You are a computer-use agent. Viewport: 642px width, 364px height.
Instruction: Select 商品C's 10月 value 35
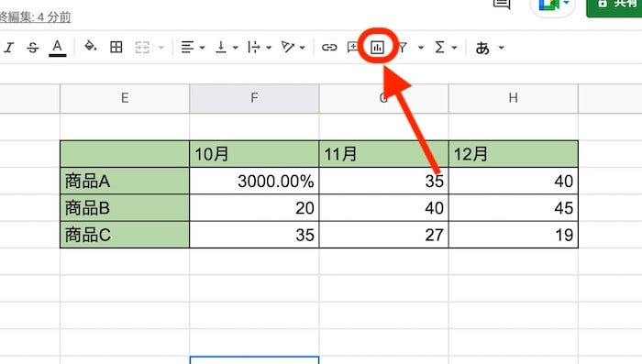click(x=254, y=235)
